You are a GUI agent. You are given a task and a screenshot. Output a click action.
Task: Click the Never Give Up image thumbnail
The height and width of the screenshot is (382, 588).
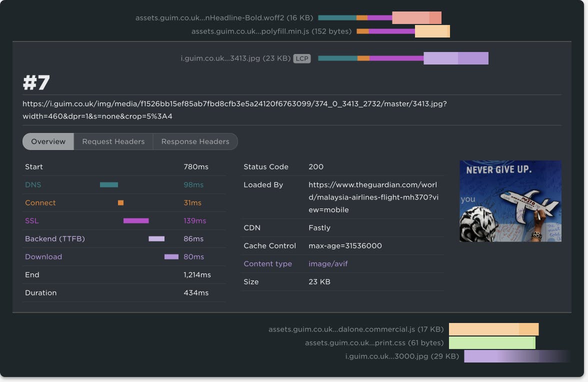510,201
